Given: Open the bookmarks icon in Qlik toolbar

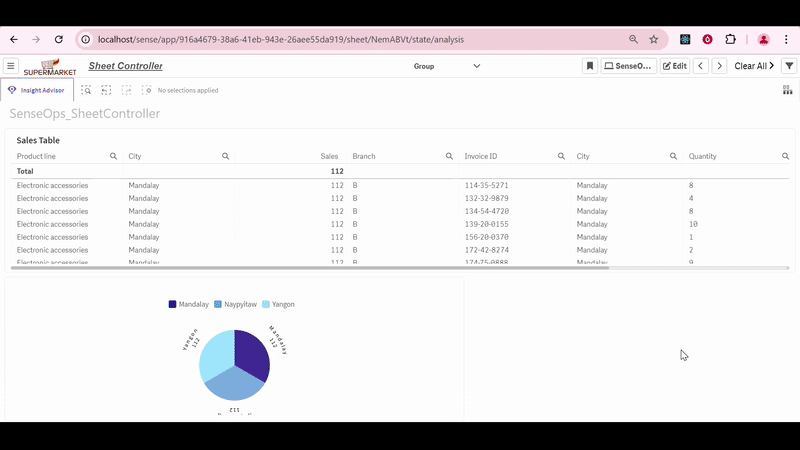Looking at the screenshot, I should (590, 66).
